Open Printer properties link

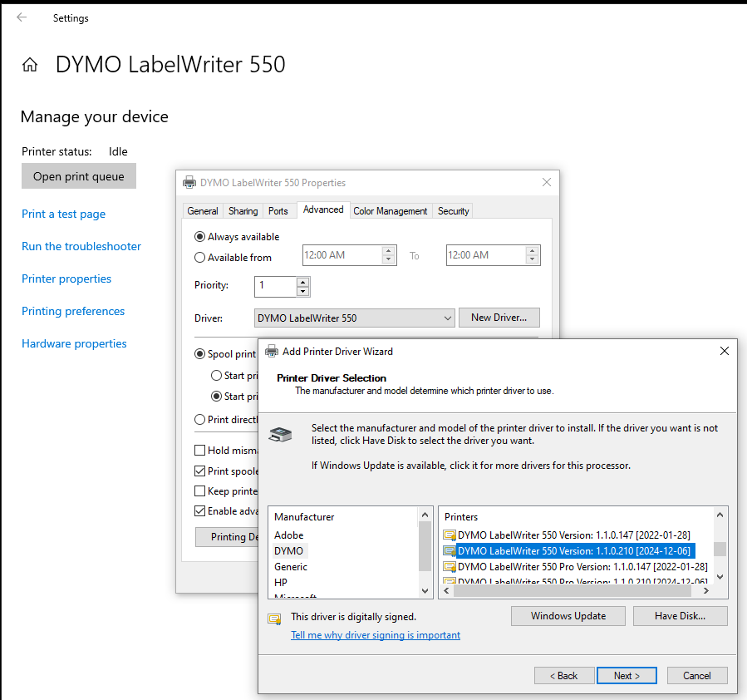coord(66,279)
